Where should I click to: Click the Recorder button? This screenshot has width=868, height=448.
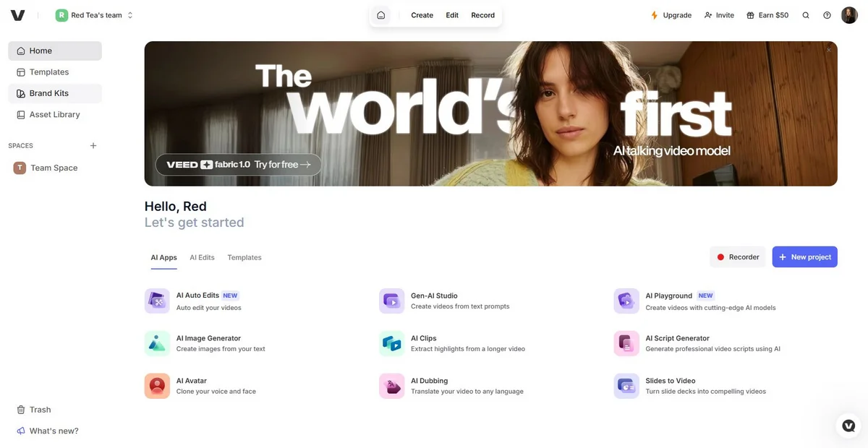click(738, 257)
